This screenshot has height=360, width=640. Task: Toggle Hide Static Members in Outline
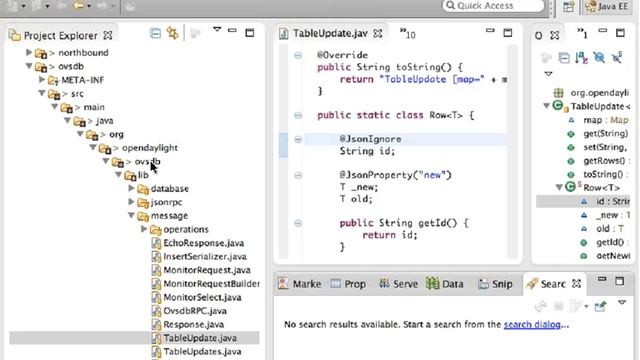click(617, 58)
